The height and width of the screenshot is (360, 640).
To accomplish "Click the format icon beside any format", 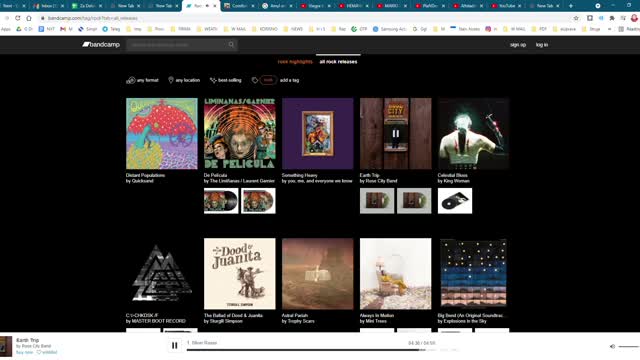I will (x=131, y=80).
